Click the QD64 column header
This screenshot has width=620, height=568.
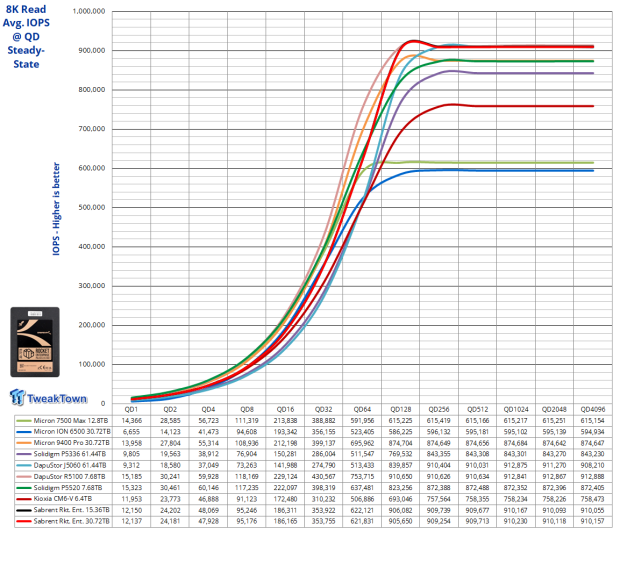(x=362, y=409)
